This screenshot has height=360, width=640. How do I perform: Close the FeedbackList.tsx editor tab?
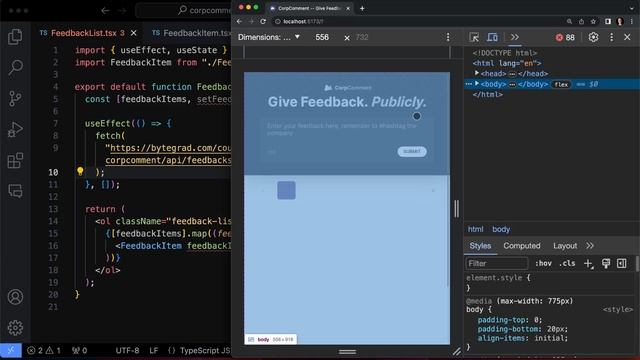pyautogui.click(x=133, y=33)
